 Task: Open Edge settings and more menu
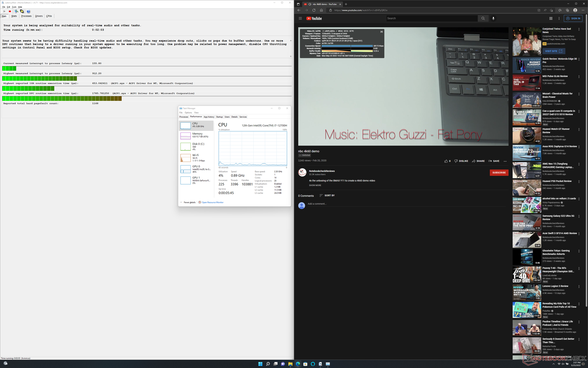583,10
